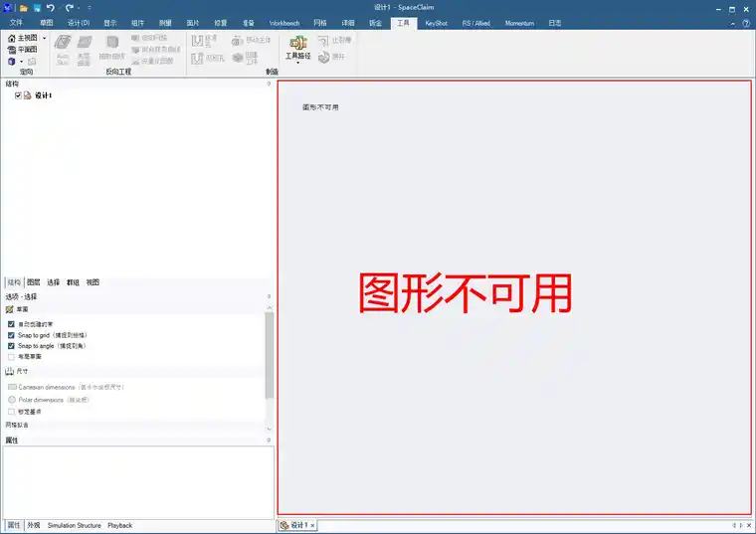Open help with the question mark icon
The height and width of the screenshot is (534, 756).
point(746,23)
